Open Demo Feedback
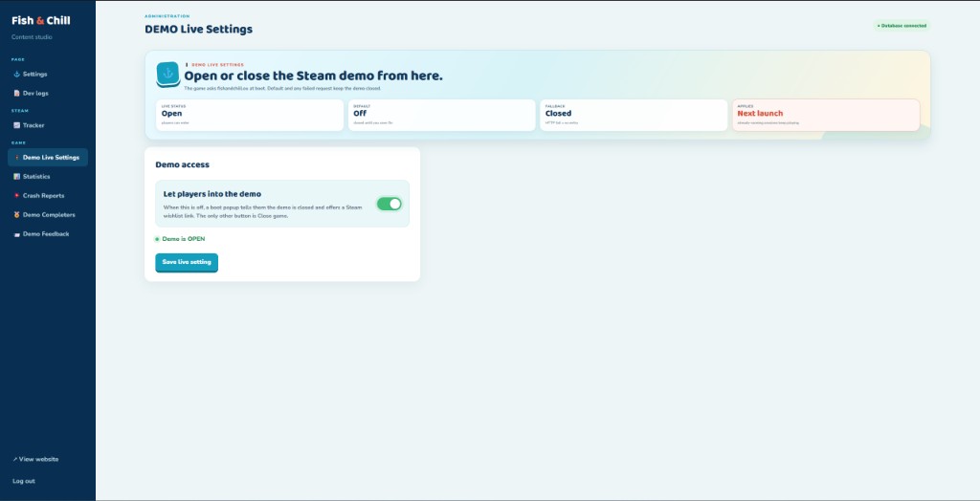 tap(48, 234)
